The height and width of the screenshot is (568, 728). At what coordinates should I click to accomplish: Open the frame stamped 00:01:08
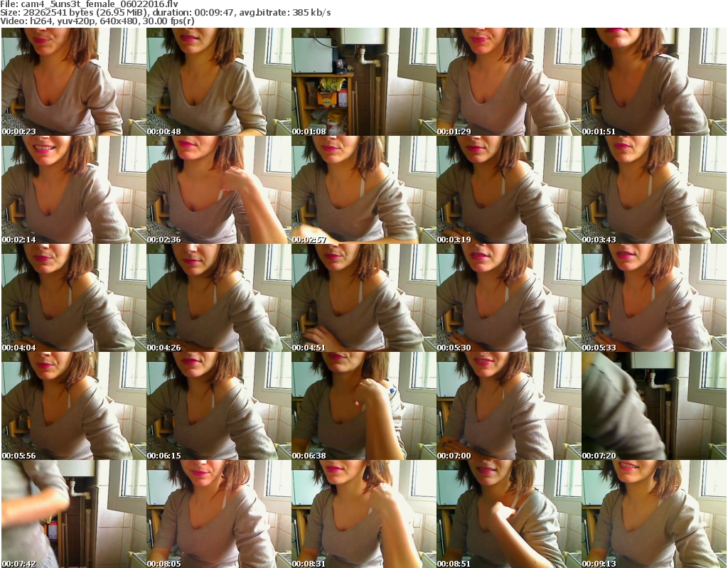tap(364, 82)
